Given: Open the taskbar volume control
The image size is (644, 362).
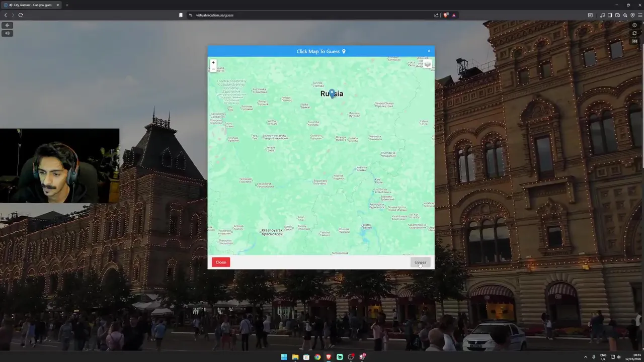Looking at the screenshot, I should [x=618, y=357].
